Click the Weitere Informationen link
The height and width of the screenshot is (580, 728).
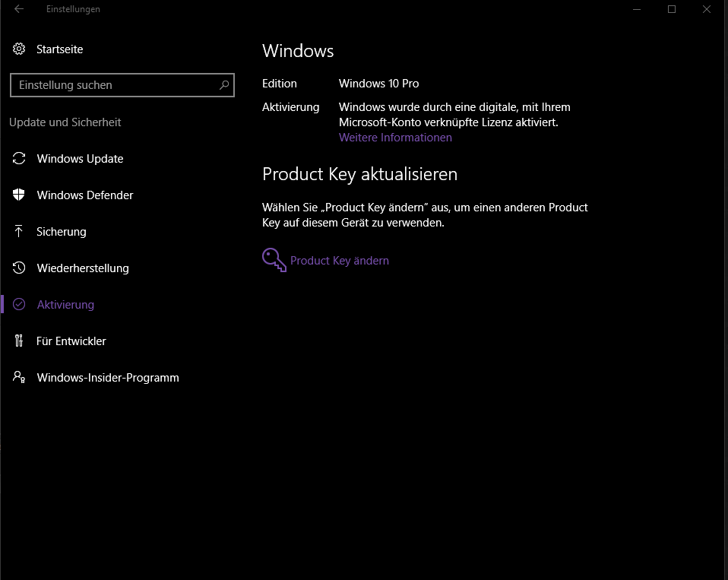pos(395,138)
